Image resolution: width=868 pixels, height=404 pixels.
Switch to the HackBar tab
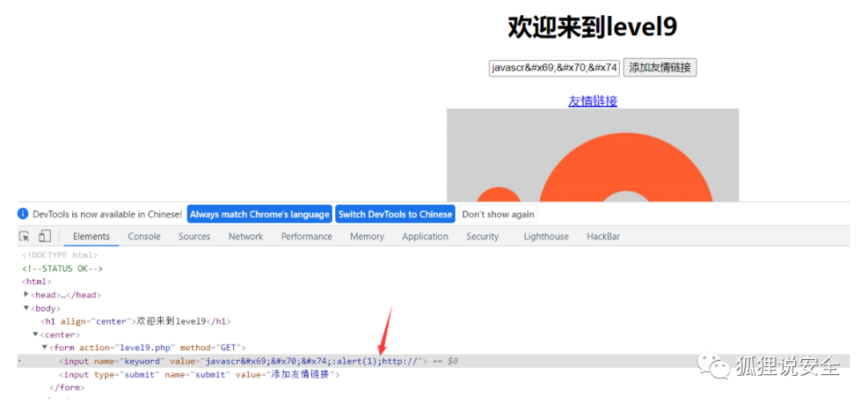click(604, 236)
